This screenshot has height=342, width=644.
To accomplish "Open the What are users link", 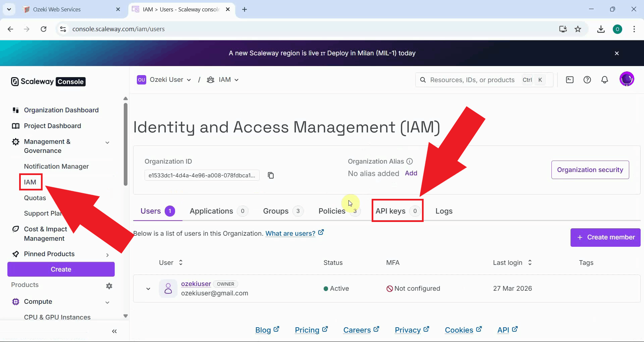I will point(290,233).
